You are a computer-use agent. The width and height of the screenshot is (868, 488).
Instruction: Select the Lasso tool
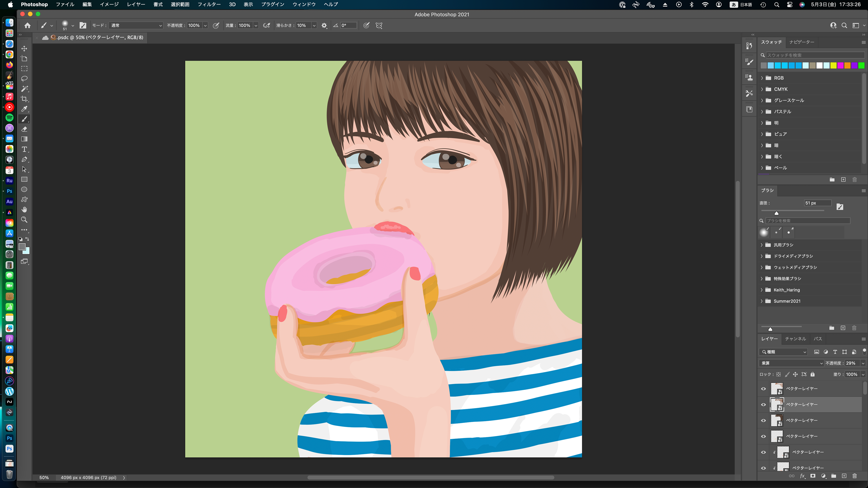tap(24, 78)
